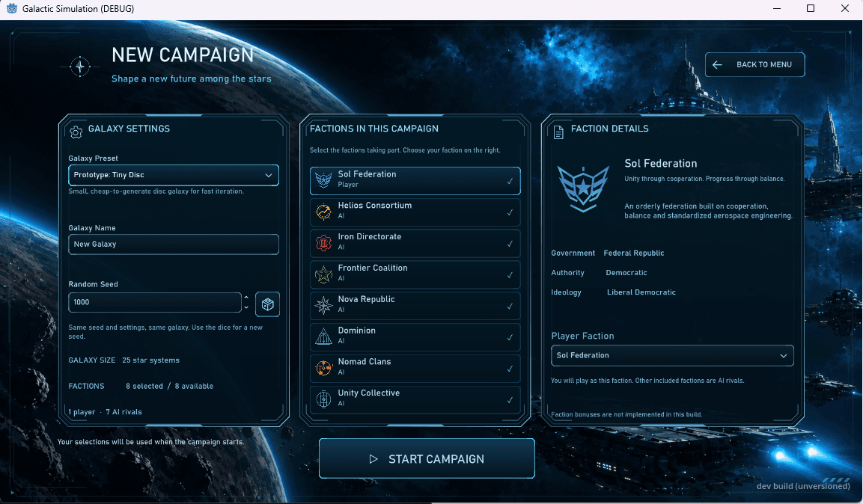The width and height of the screenshot is (863, 504).
Task: Click the Nomad Clans orange planet icon
Action: (x=323, y=368)
